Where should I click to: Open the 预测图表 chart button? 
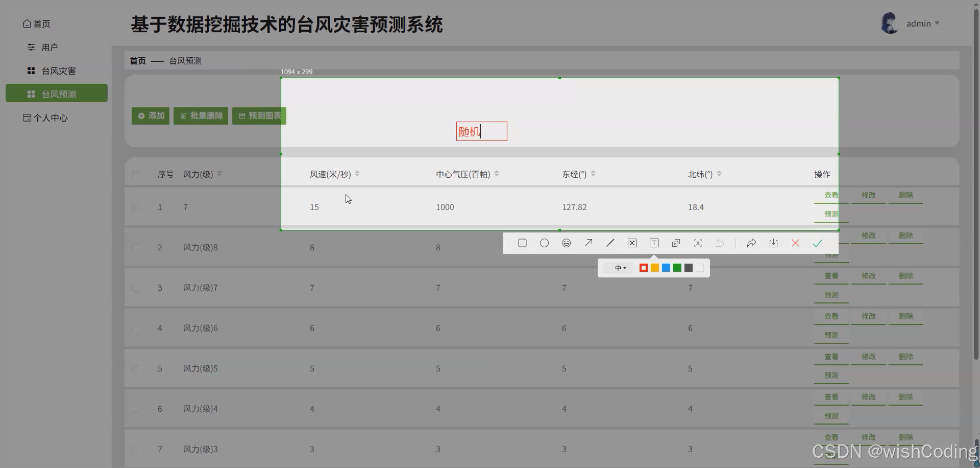coord(259,116)
